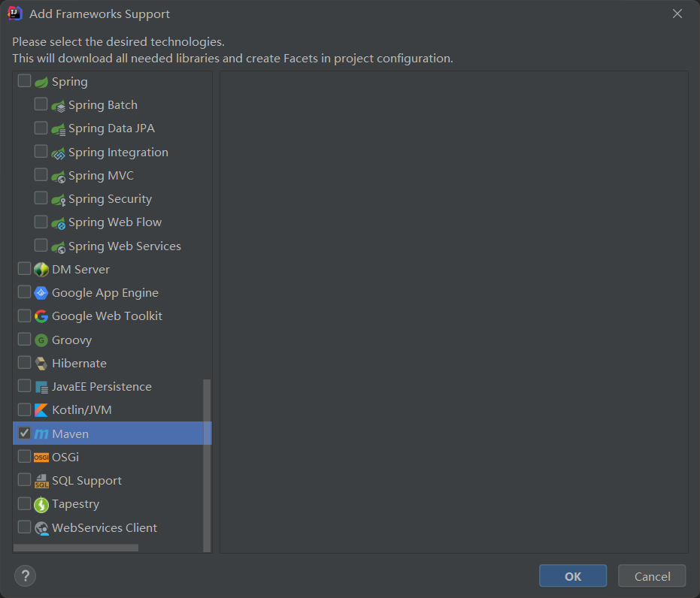Click the Spring Web Flow icon
The height and width of the screenshot is (598, 700).
(x=58, y=223)
